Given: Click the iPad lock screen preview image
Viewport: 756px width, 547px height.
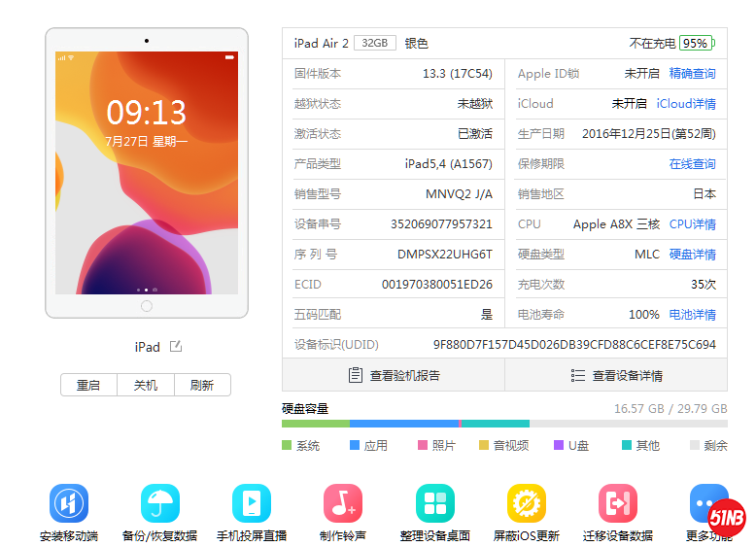Looking at the screenshot, I should coord(147,172).
